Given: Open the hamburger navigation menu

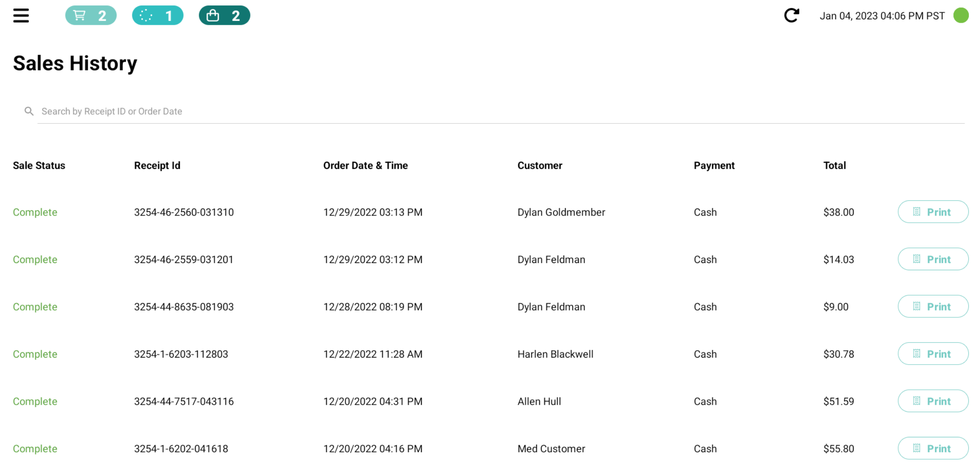Looking at the screenshot, I should pos(21,16).
